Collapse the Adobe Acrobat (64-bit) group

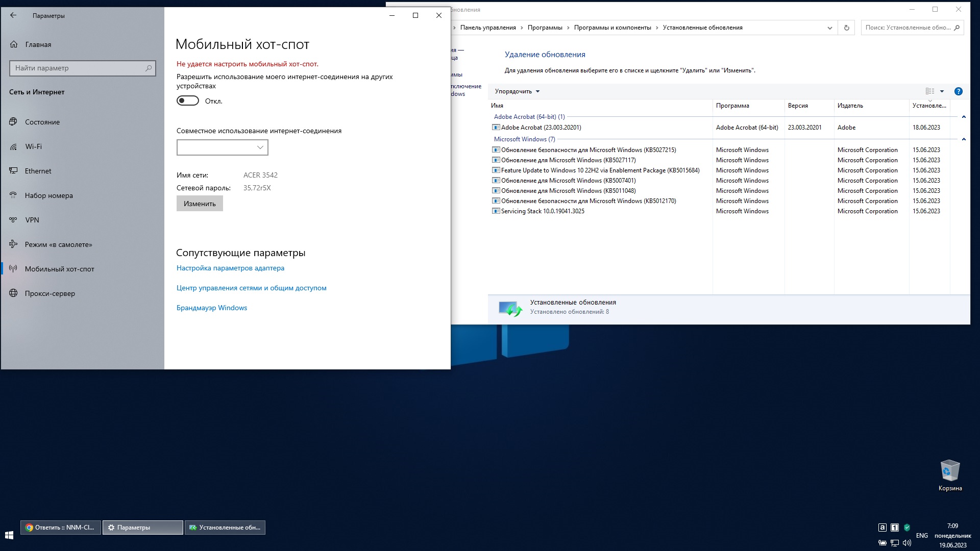[x=964, y=117]
